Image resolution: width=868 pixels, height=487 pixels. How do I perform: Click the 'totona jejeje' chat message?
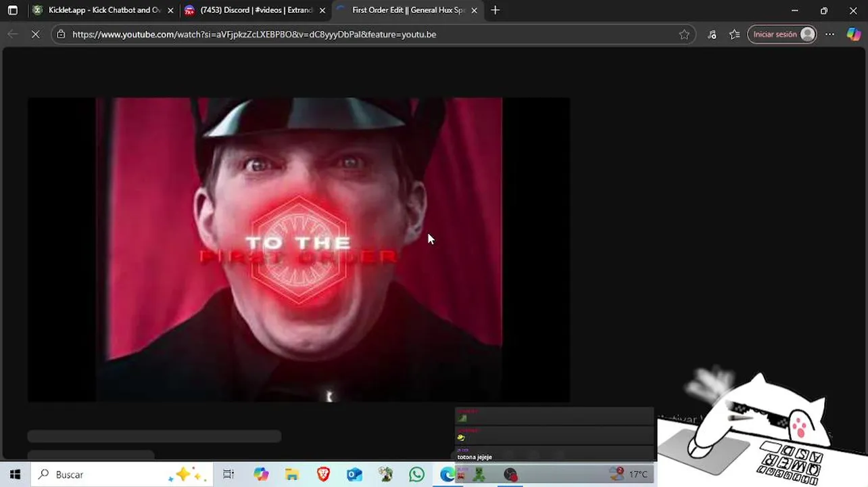475,457
